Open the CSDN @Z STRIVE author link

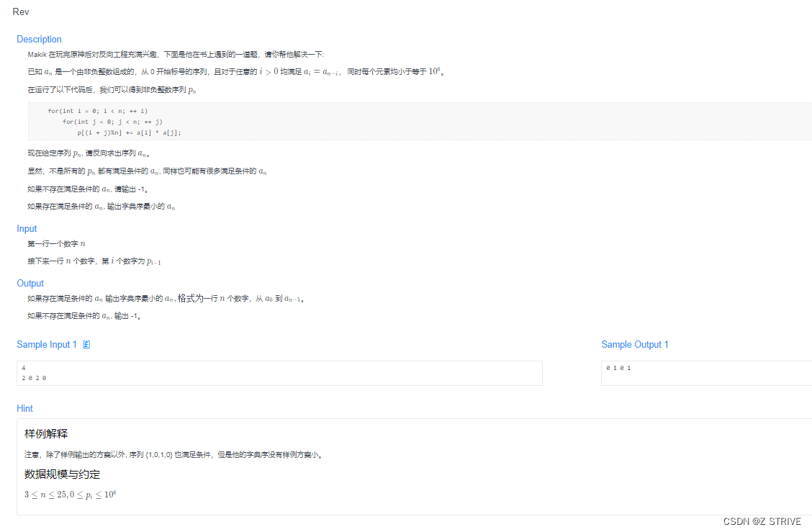coord(762,521)
